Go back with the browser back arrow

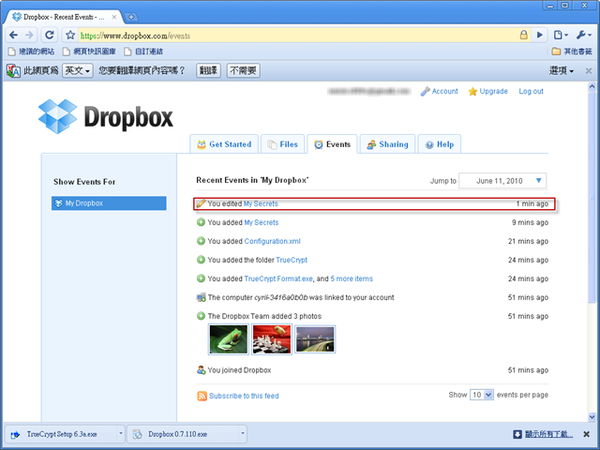[x=13, y=35]
